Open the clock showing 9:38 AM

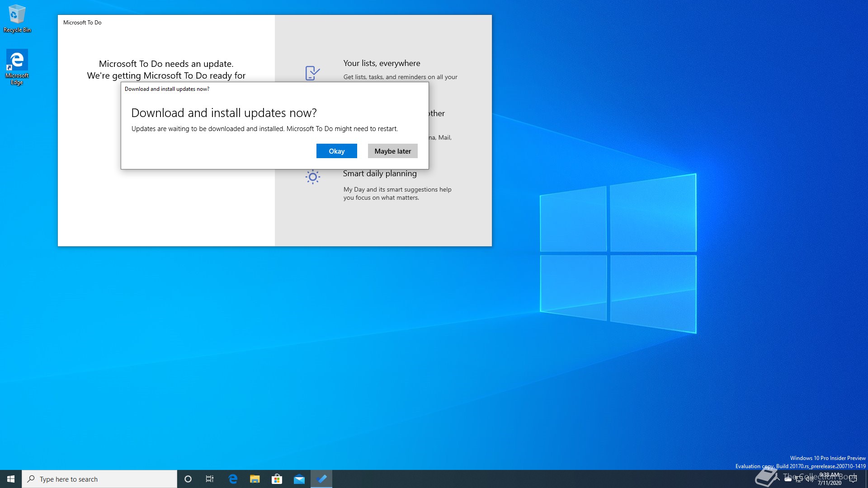pos(830,479)
